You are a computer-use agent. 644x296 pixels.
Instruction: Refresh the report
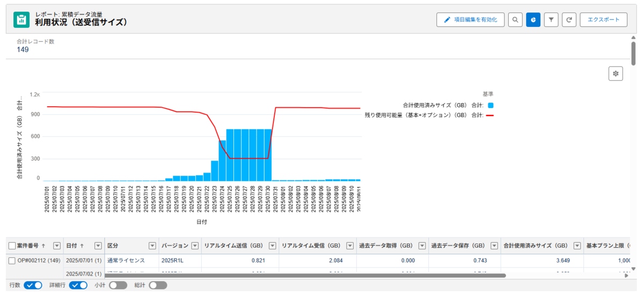569,20
